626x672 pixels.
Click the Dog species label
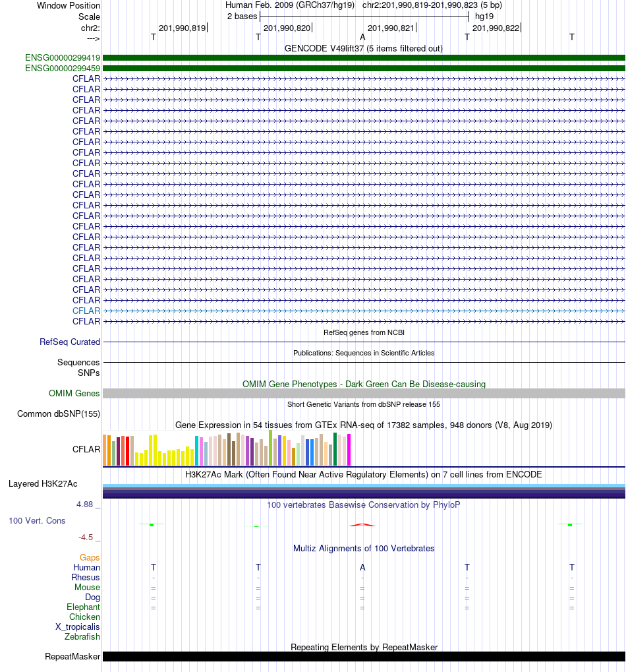[92, 597]
